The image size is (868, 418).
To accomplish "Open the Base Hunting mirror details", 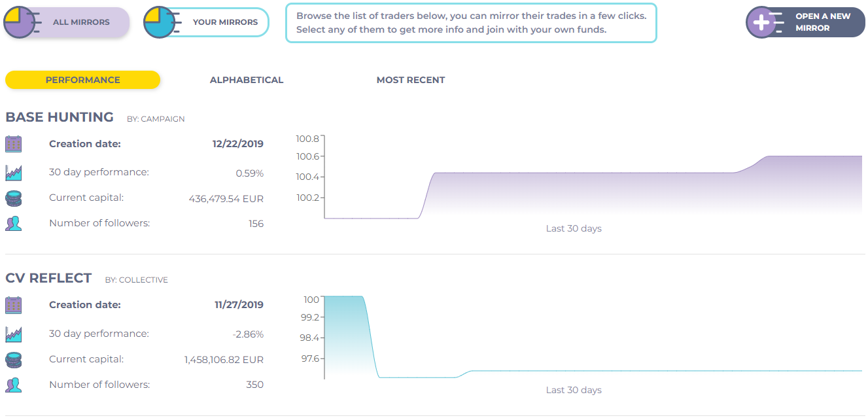I will pos(60,116).
